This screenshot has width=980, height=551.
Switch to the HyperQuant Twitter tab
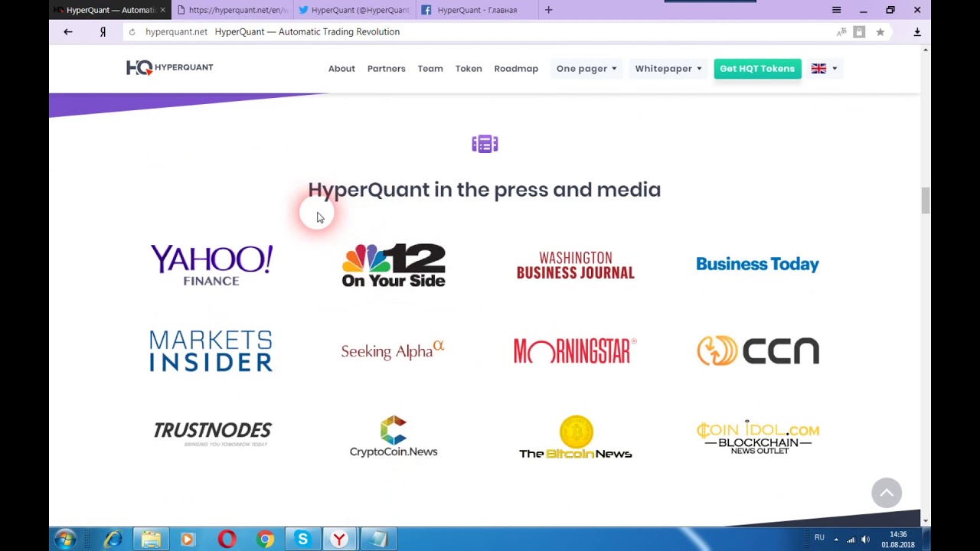pos(354,10)
